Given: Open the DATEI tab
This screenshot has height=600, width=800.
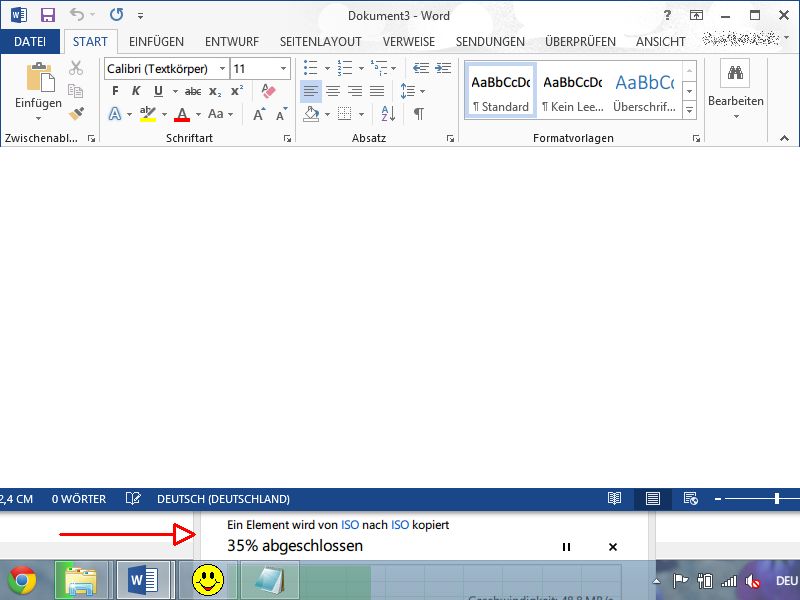Looking at the screenshot, I should pos(30,41).
